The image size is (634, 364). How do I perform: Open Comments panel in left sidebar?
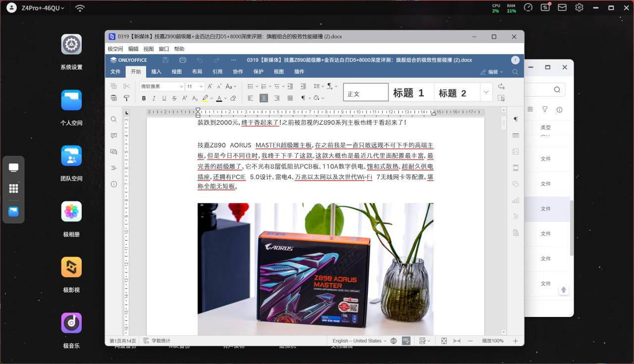click(x=114, y=136)
